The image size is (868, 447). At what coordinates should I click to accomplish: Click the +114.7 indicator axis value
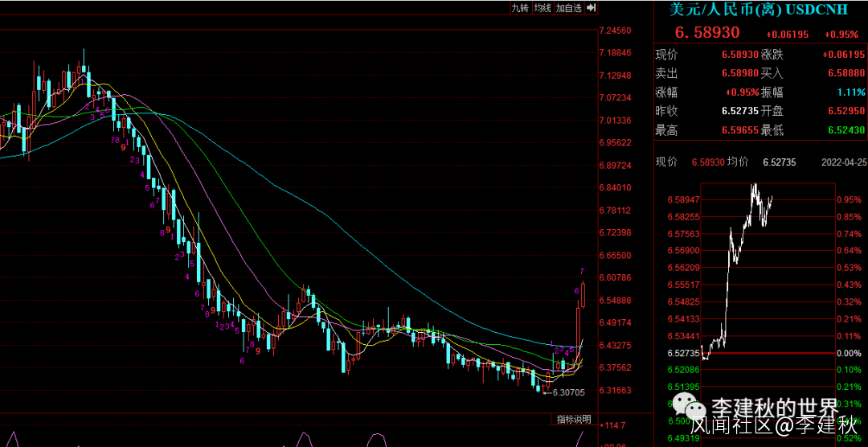click(613, 426)
